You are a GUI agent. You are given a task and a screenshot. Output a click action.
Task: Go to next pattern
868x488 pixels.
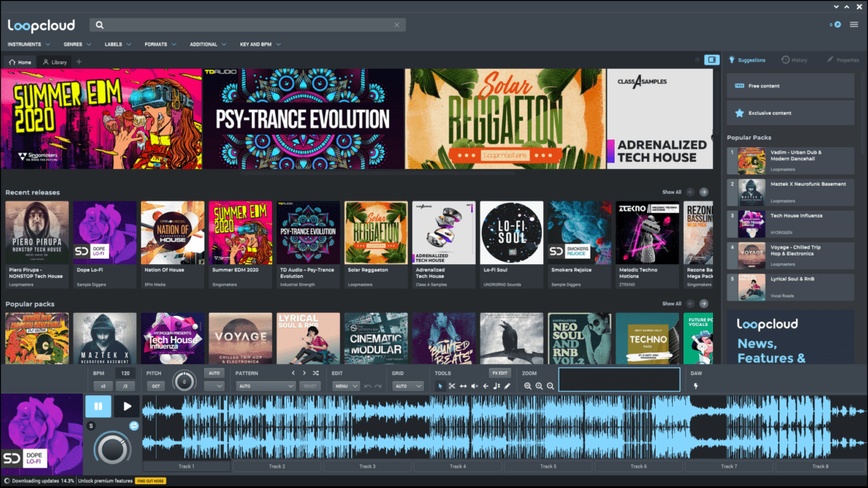tap(304, 373)
